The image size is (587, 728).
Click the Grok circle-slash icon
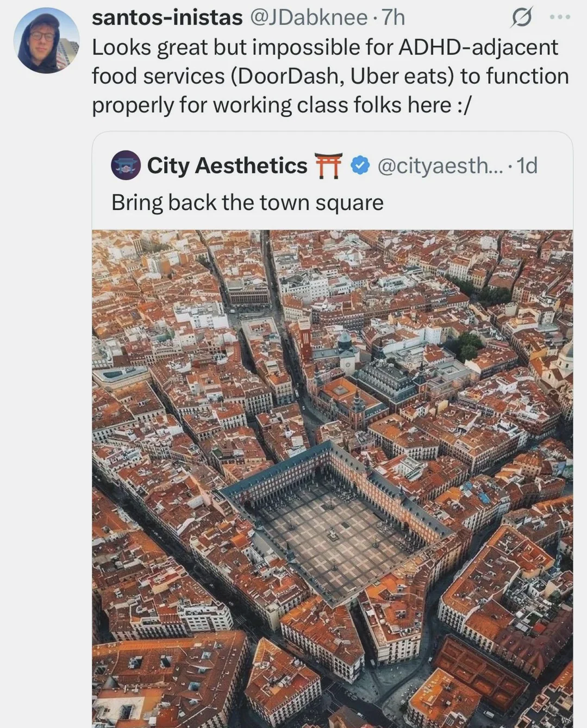521,18
